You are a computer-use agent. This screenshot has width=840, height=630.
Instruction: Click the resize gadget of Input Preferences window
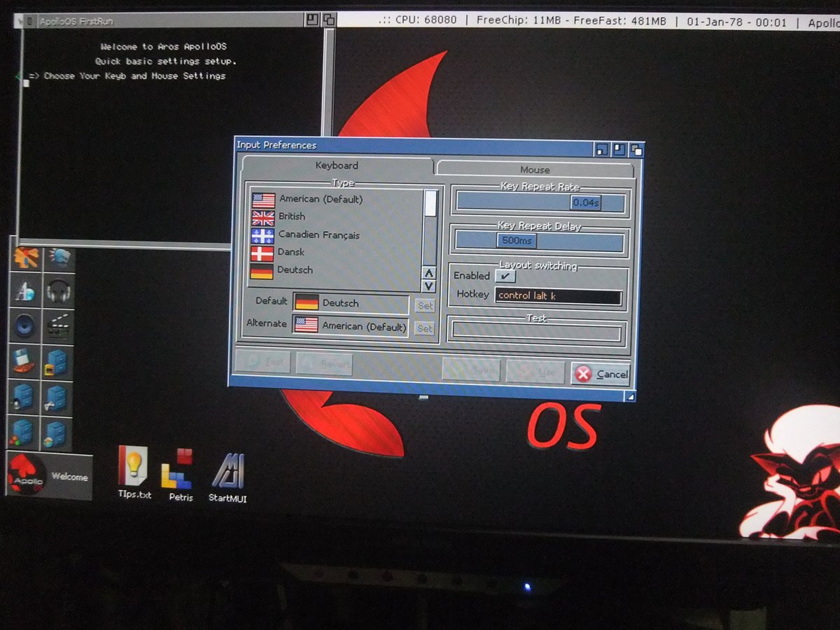click(x=630, y=397)
